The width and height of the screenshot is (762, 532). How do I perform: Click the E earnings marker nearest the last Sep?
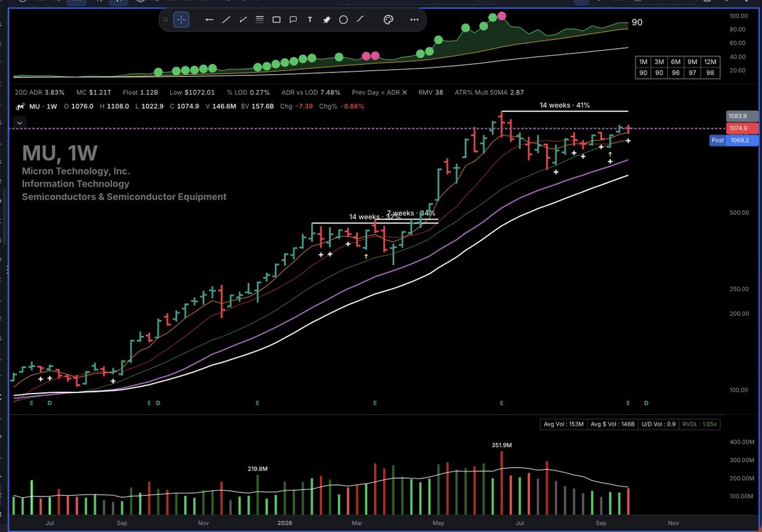point(628,402)
